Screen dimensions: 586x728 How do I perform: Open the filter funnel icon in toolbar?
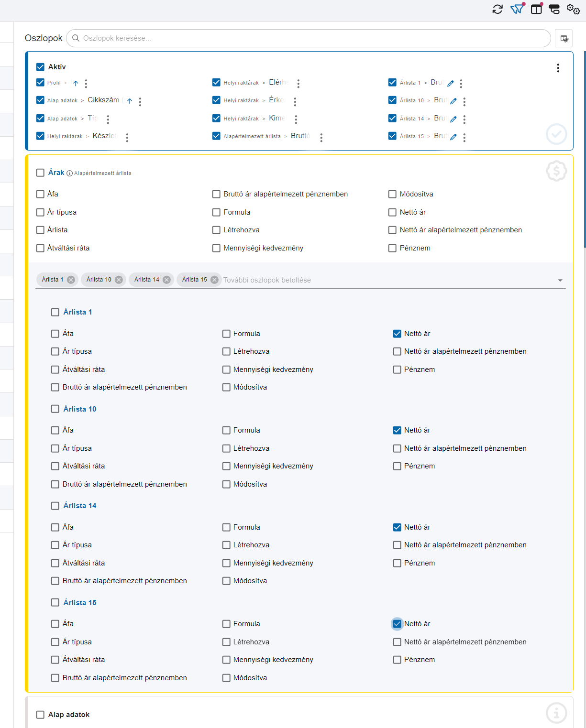pos(517,9)
